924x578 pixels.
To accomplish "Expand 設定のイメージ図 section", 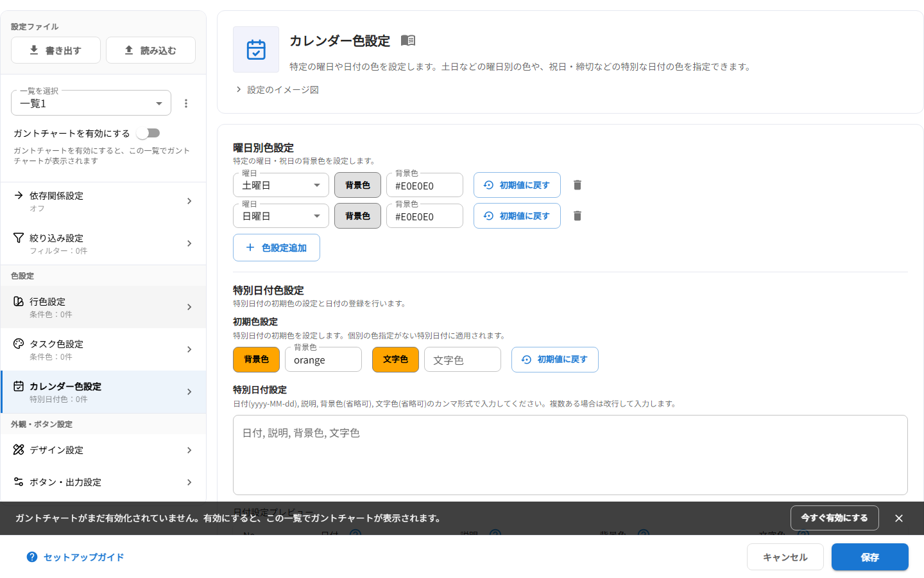I will point(277,90).
